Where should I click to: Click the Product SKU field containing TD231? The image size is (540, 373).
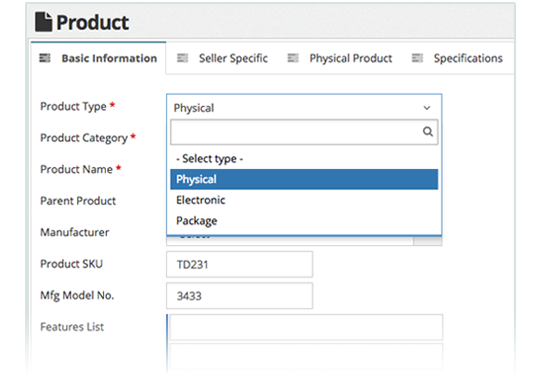tap(239, 264)
